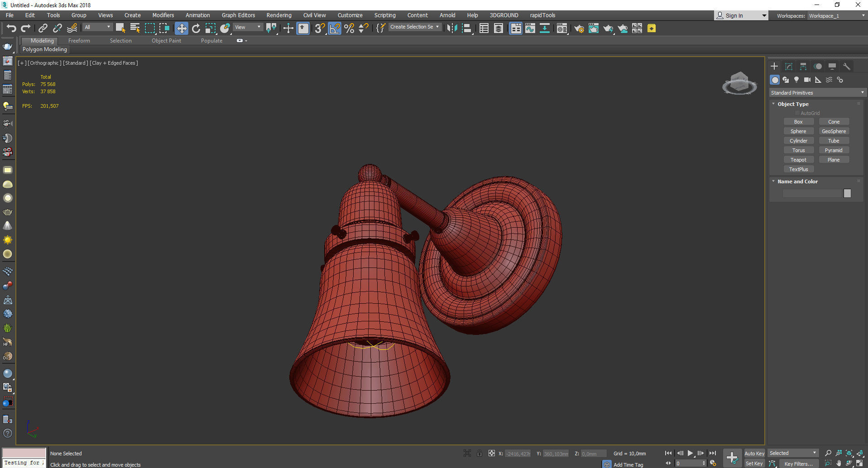Toggle Percent Snap
The height and width of the screenshot is (468, 868).
(349, 29)
